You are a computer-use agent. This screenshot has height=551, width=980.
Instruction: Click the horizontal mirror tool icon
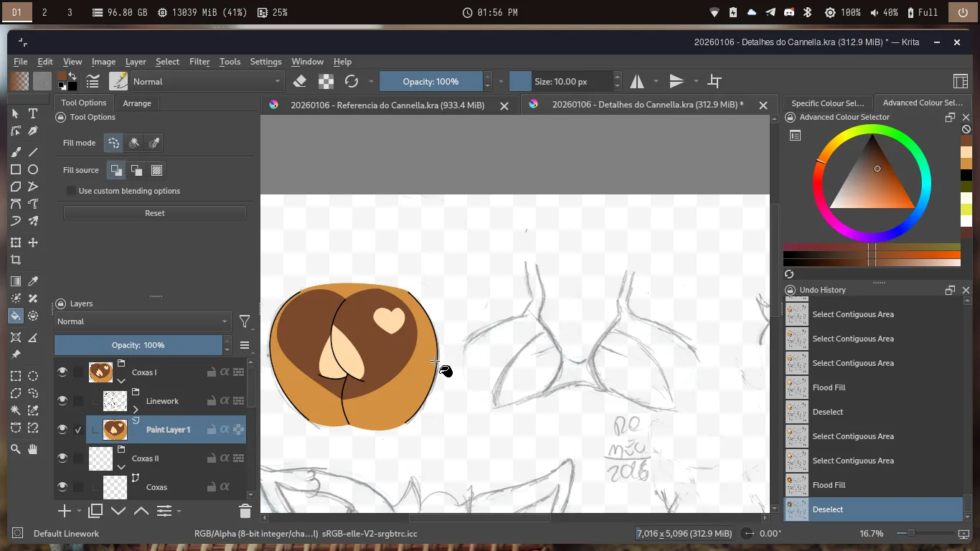point(637,81)
